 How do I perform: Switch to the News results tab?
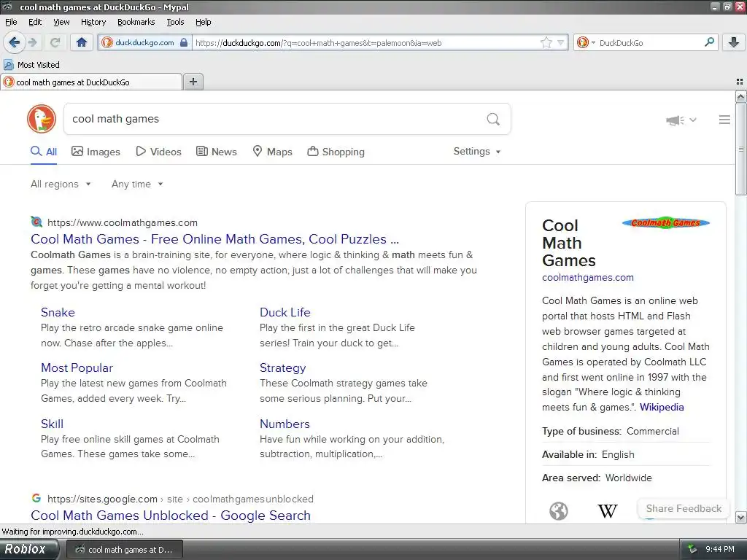(216, 152)
